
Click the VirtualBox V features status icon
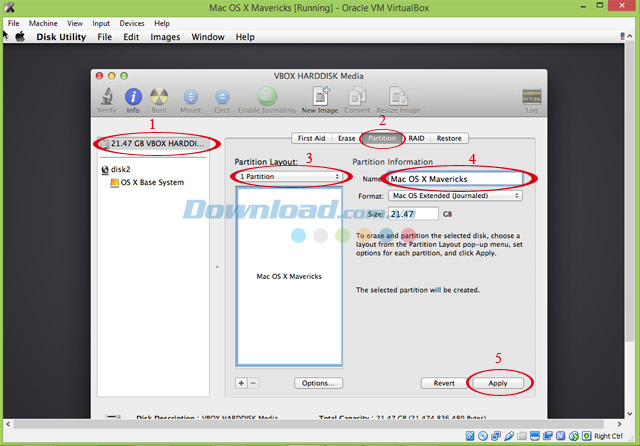(x=561, y=436)
